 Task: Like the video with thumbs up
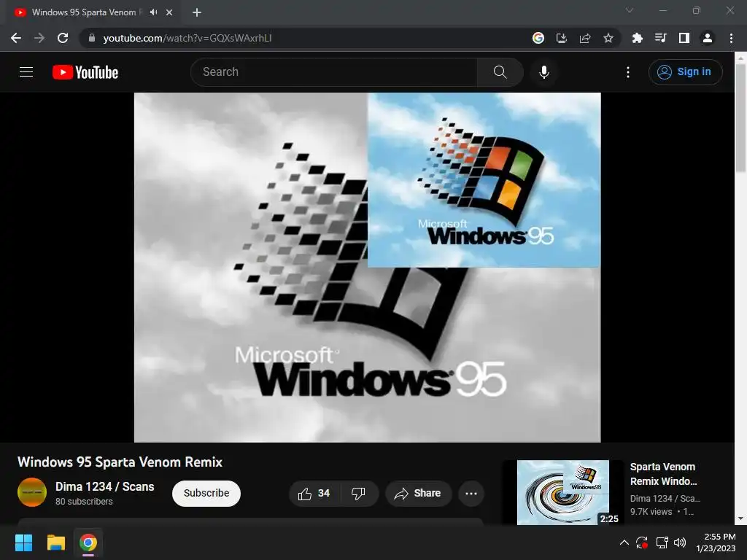point(314,494)
